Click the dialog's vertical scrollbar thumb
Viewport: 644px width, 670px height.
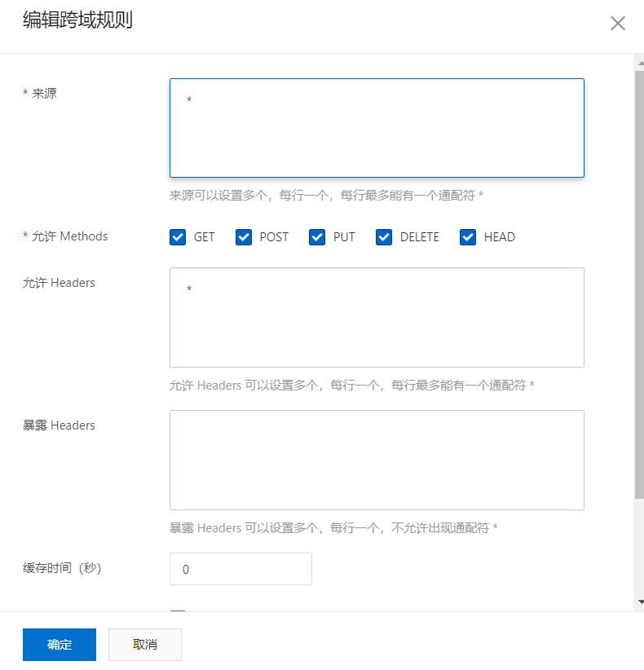point(639,285)
